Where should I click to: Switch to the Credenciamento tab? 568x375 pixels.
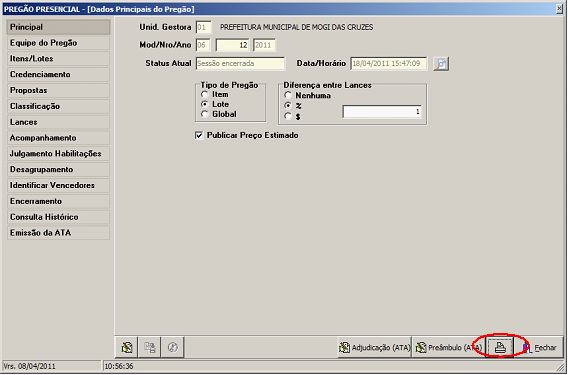(58, 75)
